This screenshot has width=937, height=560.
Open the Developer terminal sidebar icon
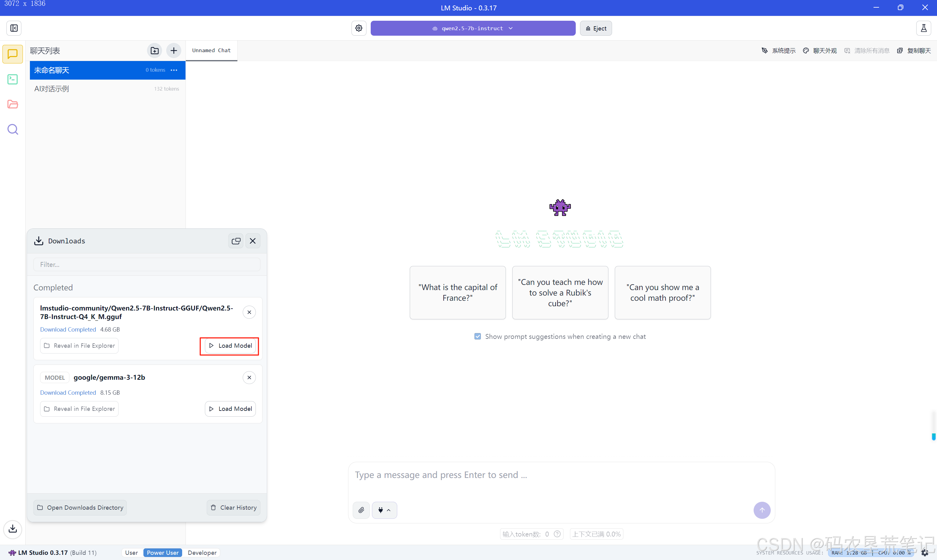pos(13,79)
